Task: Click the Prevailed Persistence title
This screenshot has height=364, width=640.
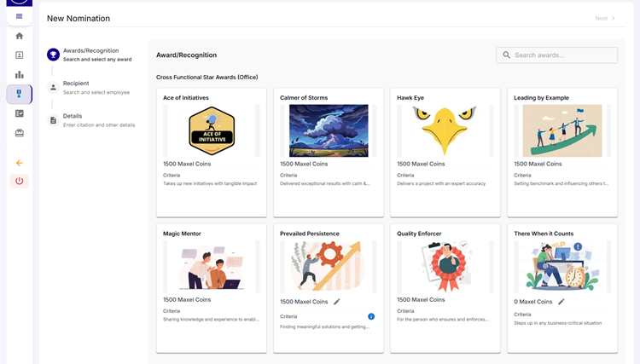Action: point(310,234)
